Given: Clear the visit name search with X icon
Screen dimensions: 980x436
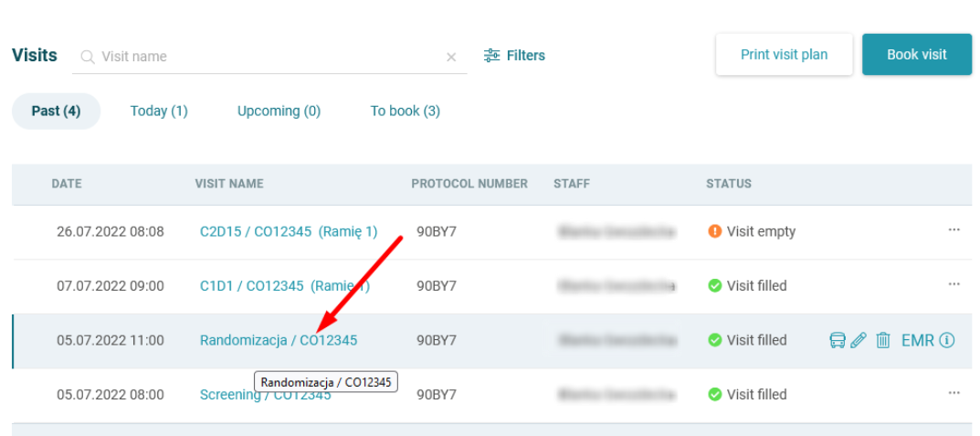Looking at the screenshot, I should click(451, 57).
